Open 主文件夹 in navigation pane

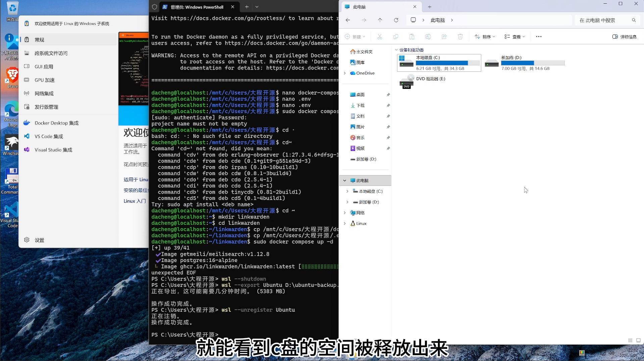pos(361,52)
